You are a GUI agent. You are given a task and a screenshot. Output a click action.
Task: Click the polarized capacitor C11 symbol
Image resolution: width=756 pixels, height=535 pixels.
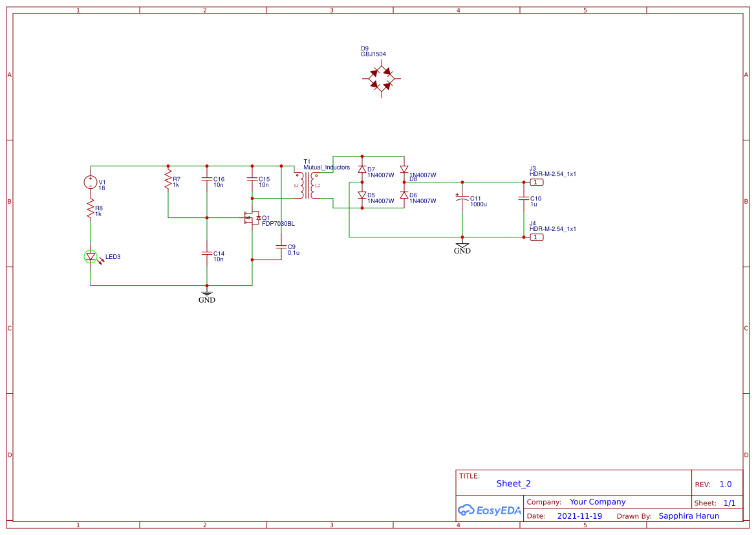click(462, 199)
